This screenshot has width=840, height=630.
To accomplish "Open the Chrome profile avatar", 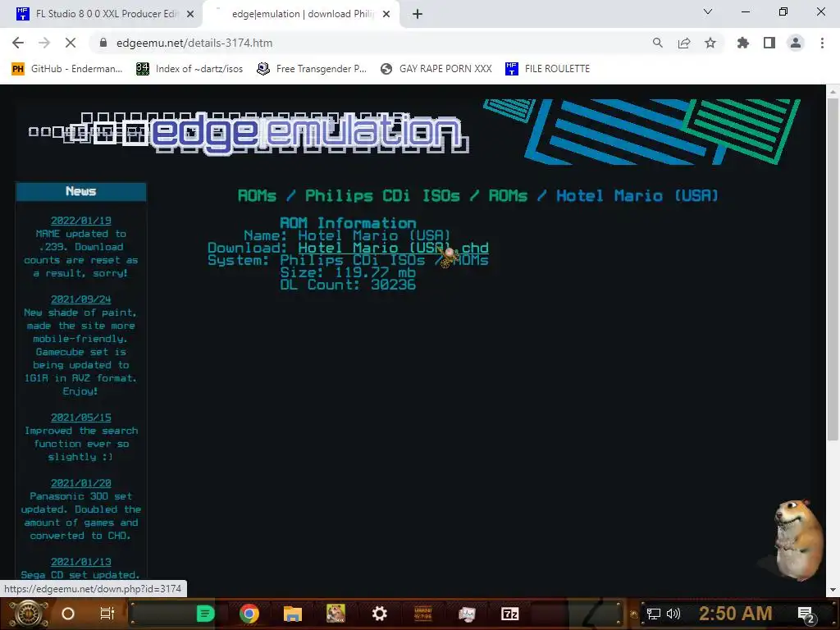I will pos(796,43).
